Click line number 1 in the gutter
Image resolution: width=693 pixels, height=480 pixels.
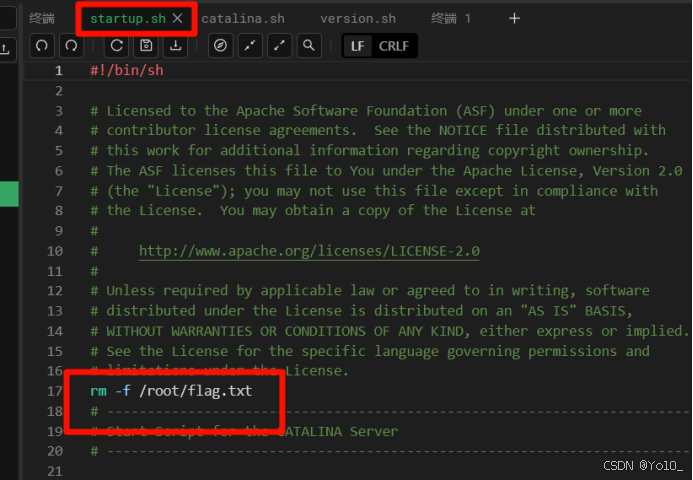pyautogui.click(x=59, y=71)
